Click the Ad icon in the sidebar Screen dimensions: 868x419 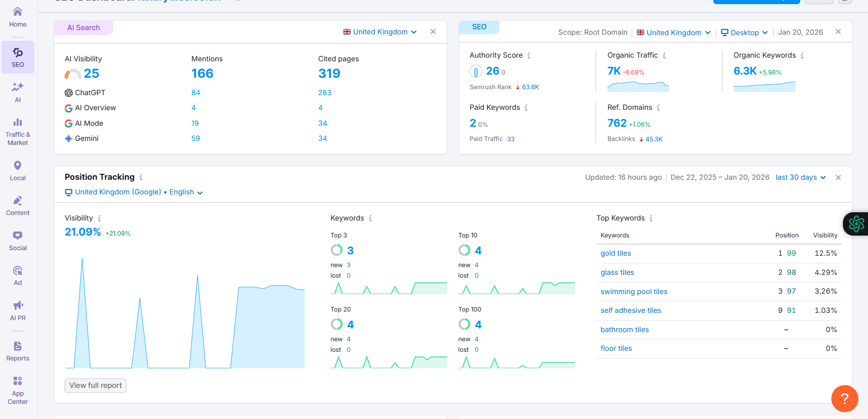click(x=17, y=274)
